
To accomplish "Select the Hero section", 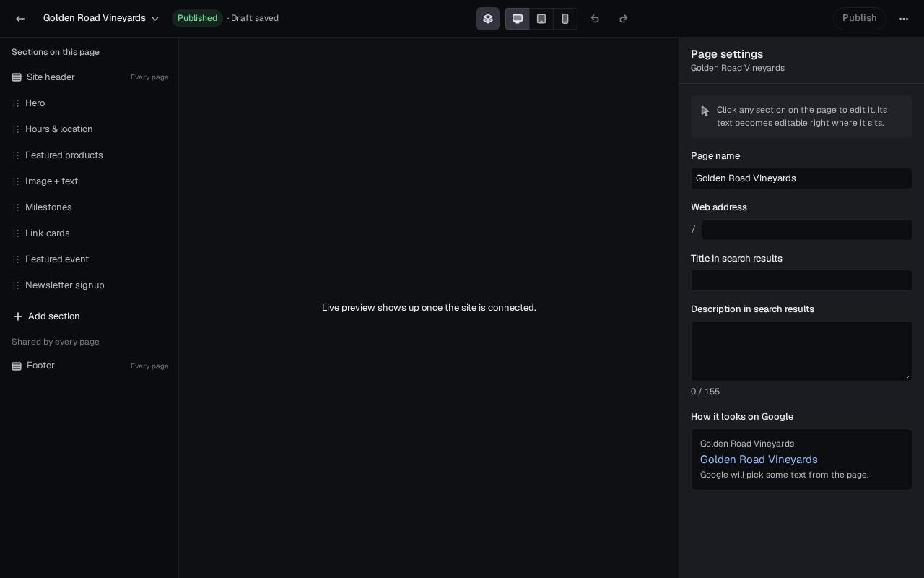I will click(90, 103).
